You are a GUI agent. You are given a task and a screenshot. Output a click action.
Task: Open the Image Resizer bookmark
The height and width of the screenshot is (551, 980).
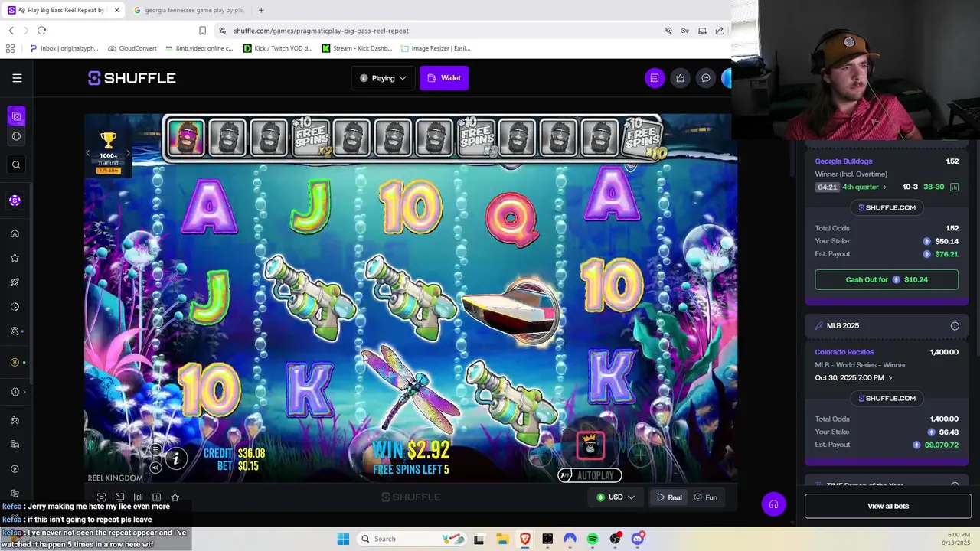point(435,48)
